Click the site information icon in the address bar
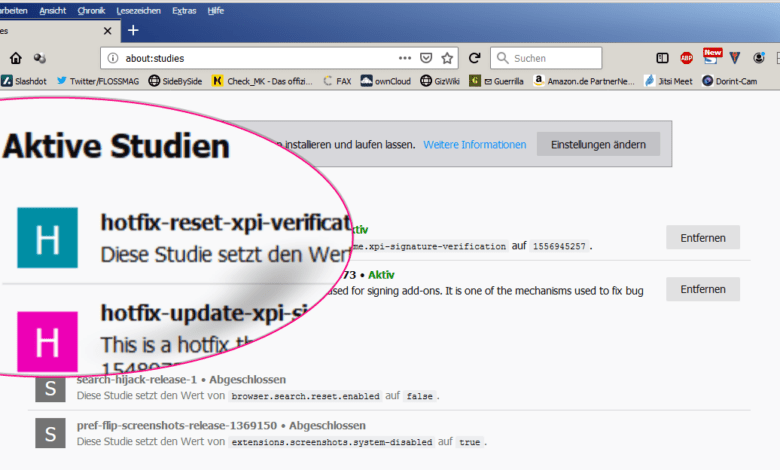Viewport: 780px width, 470px height. coord(113,58)
